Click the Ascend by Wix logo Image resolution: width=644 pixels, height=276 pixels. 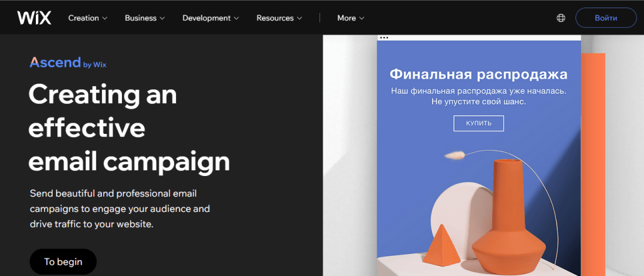click(x=68, y=62)
